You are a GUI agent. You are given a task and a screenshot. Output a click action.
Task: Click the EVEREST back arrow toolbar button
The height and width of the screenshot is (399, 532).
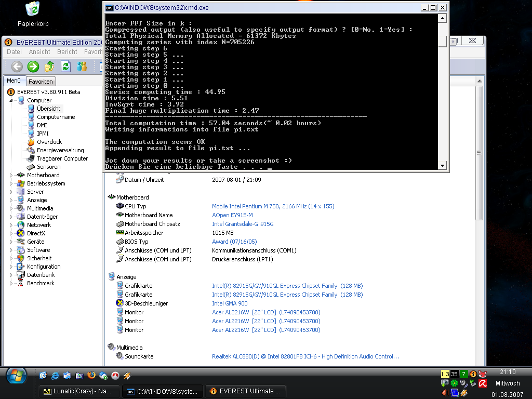[x=17, y=66]
